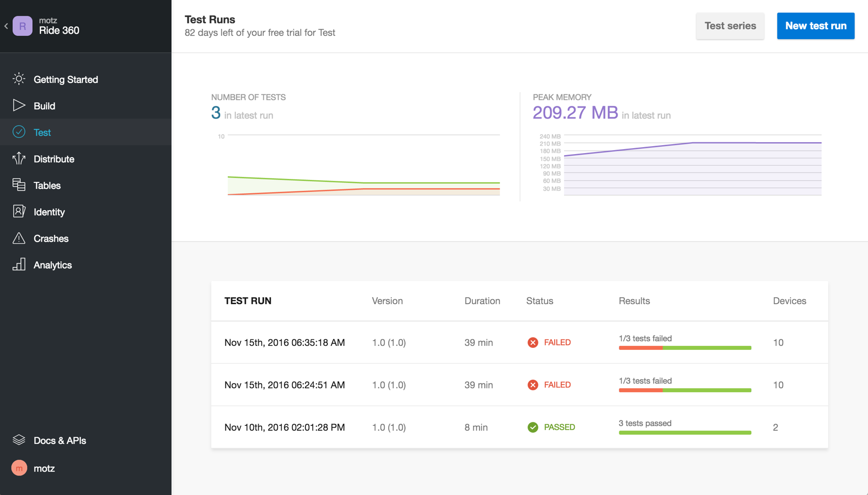The image size is (868, 495).
Task: Click the red failed icon for 06:24:51 run
Action: tap(533, 385)
